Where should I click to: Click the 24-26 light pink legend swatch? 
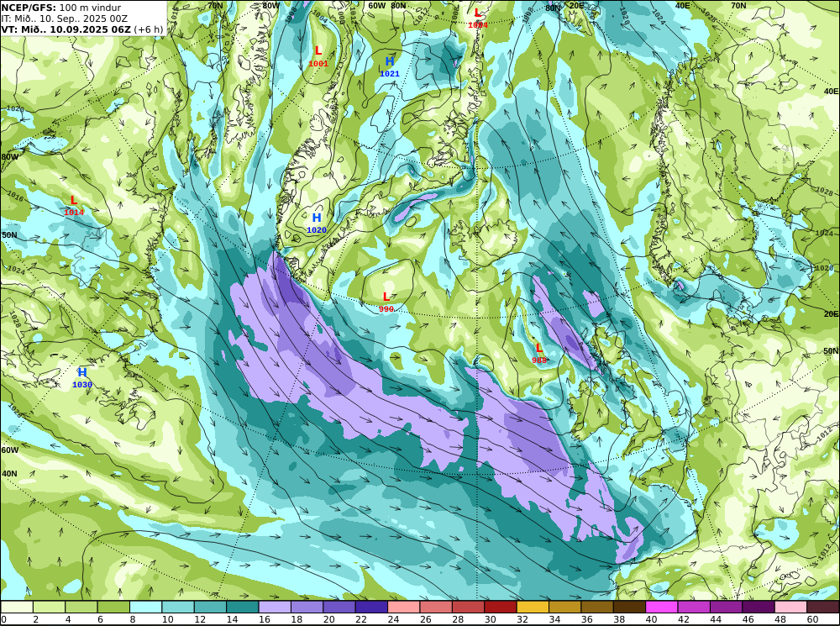pos(404,607)
